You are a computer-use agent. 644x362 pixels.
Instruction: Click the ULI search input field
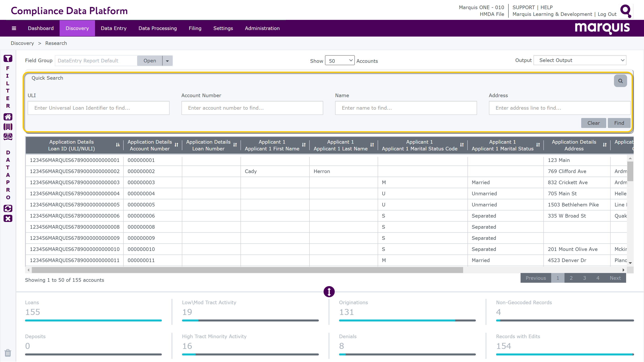[99, 108]
